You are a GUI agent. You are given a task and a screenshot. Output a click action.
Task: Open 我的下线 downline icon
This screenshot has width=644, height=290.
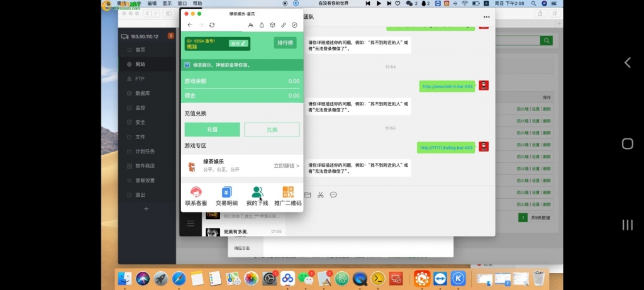coord(257,196)
